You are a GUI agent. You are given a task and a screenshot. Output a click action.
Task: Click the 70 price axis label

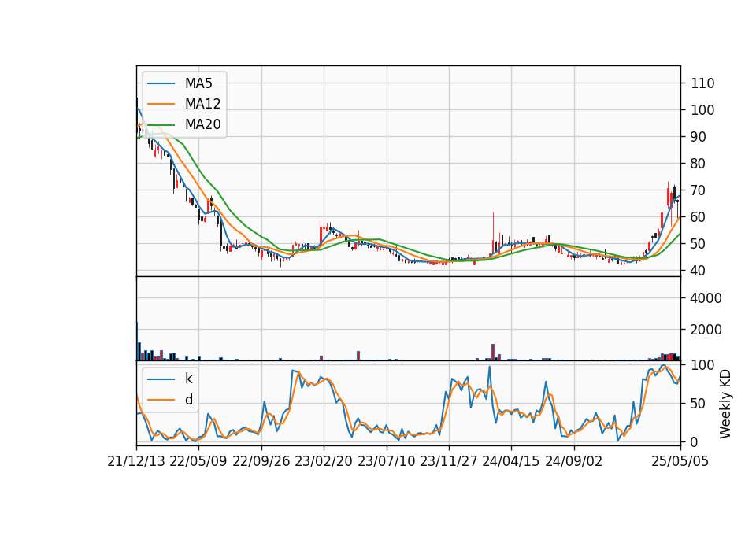point(699,190)
